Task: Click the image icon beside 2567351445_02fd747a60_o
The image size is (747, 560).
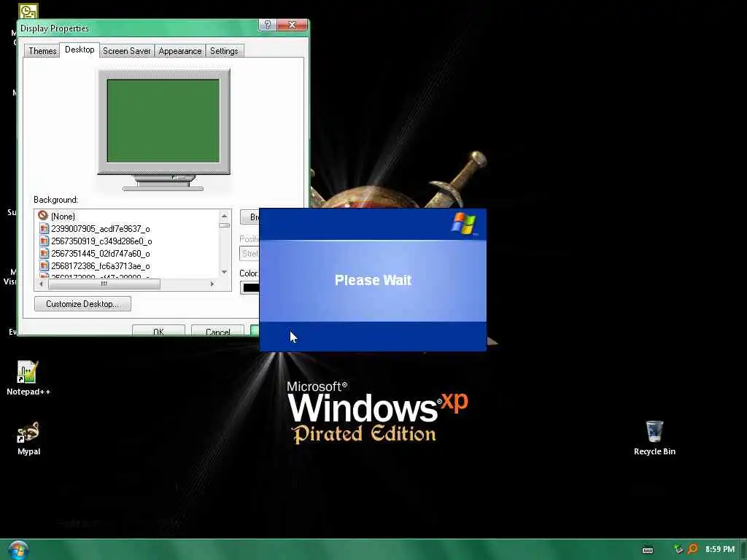Action: pos(44,253)
